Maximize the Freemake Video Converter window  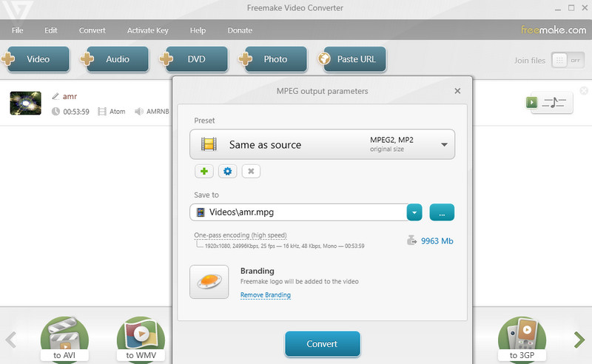pos(571,8)
